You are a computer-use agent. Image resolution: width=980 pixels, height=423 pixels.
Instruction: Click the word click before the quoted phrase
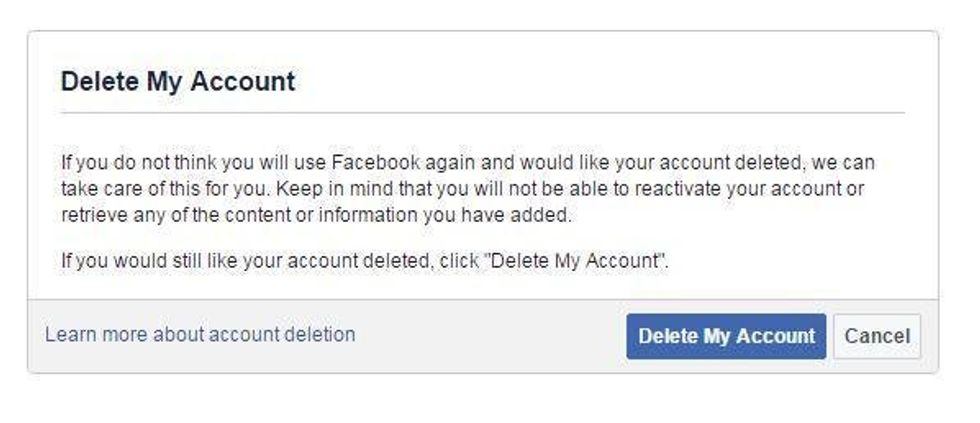pyautogui.click(x=459, y=260)
